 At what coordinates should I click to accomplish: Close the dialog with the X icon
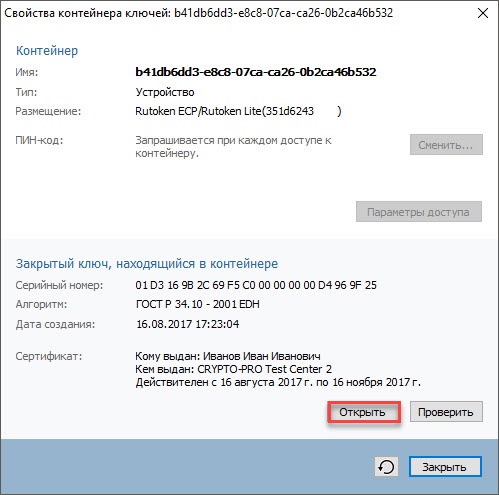click(x=483, y=13)
